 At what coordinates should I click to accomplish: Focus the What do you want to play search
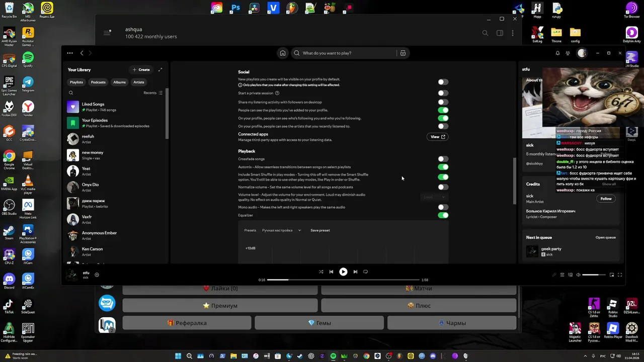pyautogui.click(x=344, y=53)
